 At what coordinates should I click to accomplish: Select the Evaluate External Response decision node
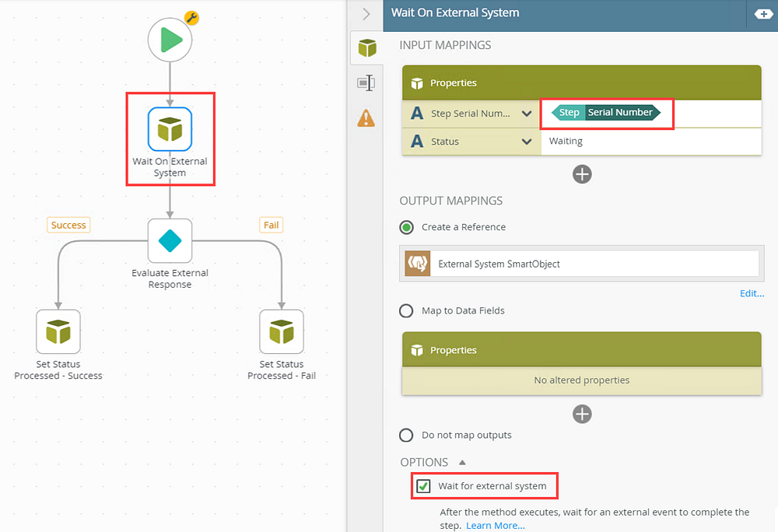(170, 241)
